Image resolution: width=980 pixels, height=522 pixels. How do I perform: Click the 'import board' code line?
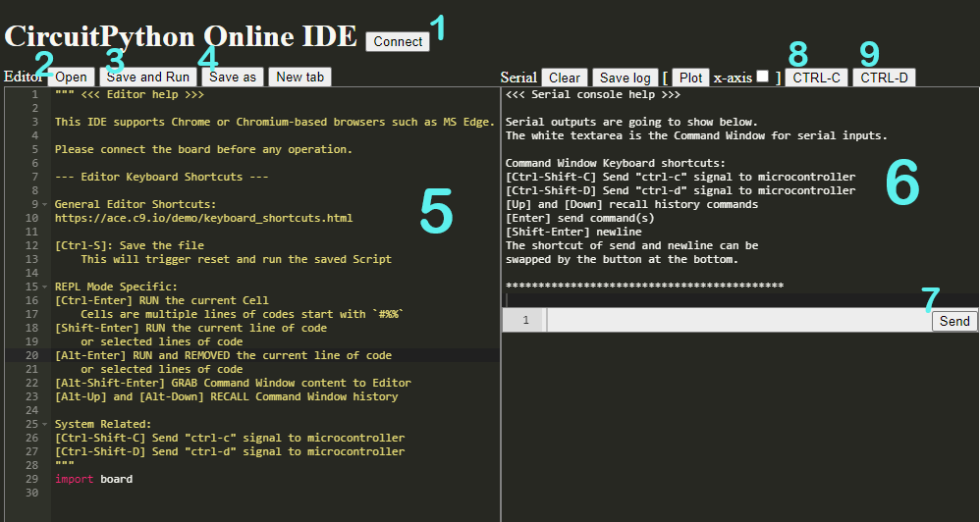tap(93, 479)
